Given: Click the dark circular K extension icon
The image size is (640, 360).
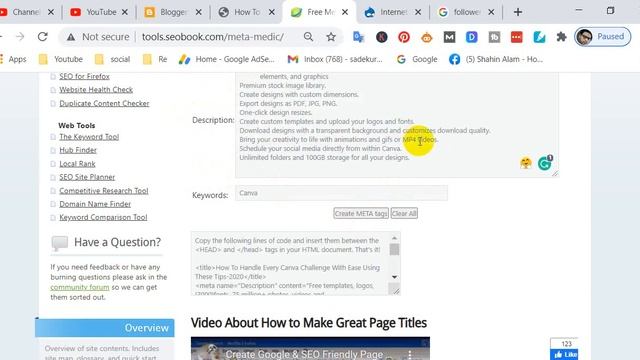Looking at the screenshot, I should [382, 37].
